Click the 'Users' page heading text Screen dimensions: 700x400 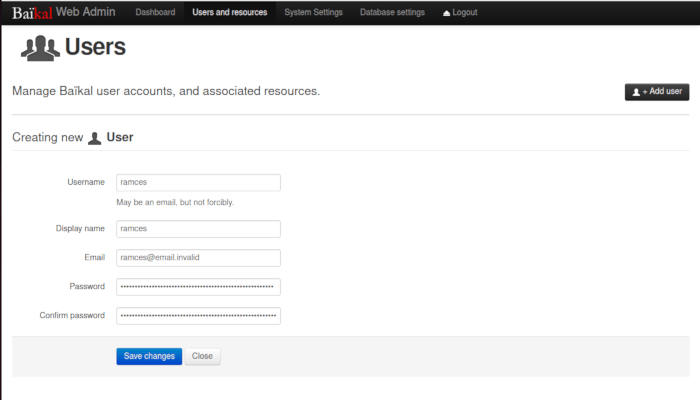pyautogui.click(x=95, y=47)
